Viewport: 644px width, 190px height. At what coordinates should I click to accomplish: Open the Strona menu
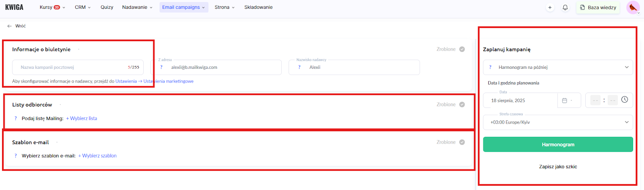click(x=225, y=7)
